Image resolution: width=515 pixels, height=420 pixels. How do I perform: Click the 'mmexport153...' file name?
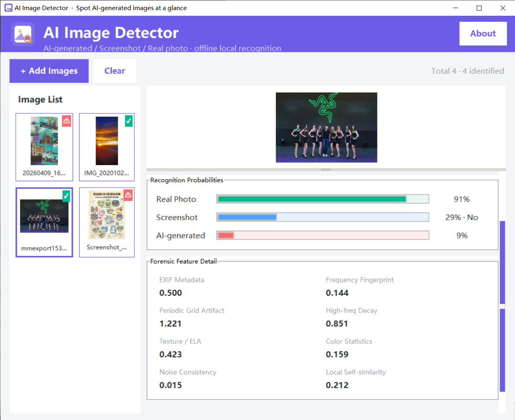44,248
